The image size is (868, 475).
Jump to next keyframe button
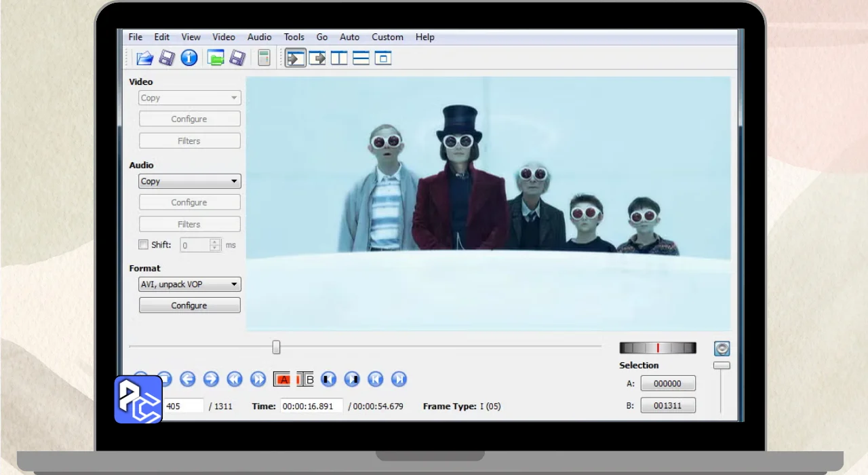(x=258, y=379)
